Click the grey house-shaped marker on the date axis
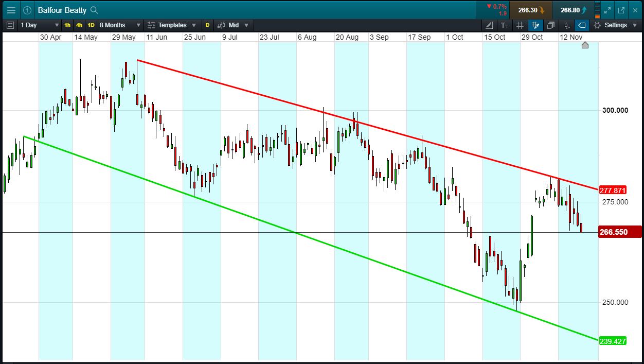Screen dimensions: 644x364 pyautogui.click(x=585, y=45)
